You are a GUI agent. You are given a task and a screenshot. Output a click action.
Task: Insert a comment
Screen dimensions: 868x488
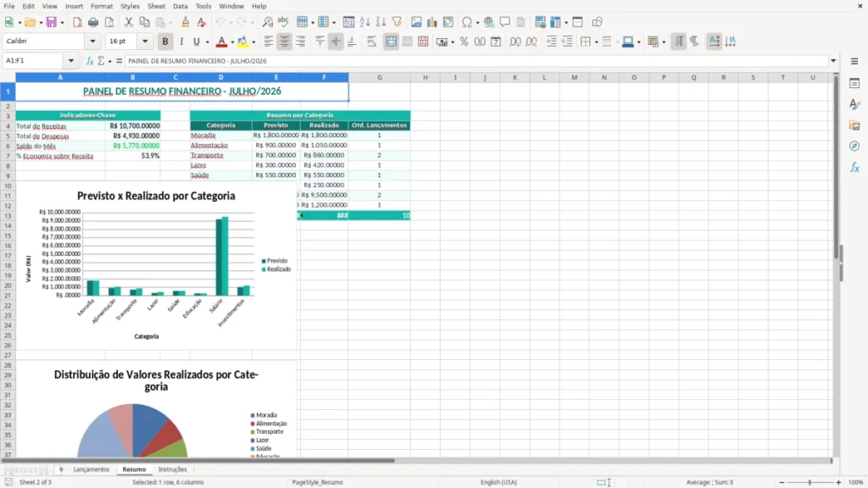505,22
